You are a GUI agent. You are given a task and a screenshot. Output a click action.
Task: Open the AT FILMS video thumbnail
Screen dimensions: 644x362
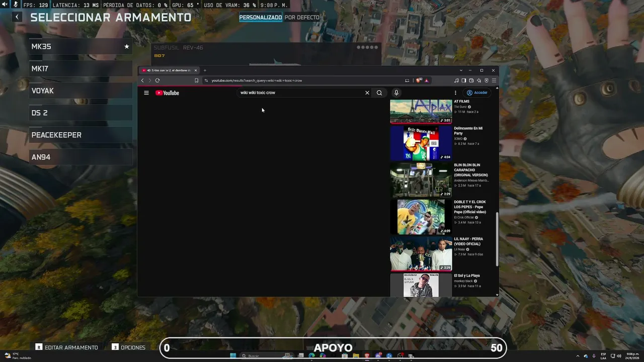click(421, 111)
